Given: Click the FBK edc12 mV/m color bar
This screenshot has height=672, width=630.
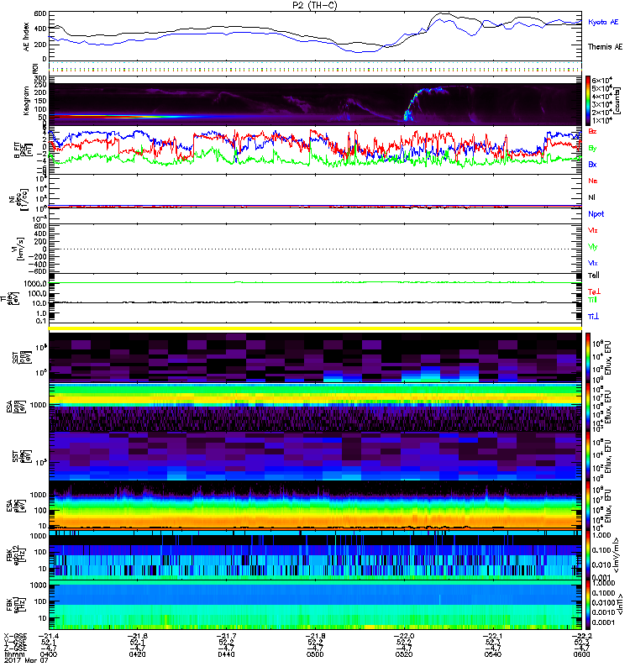Looking at the screenshot, I should click(x=588, y=555).
